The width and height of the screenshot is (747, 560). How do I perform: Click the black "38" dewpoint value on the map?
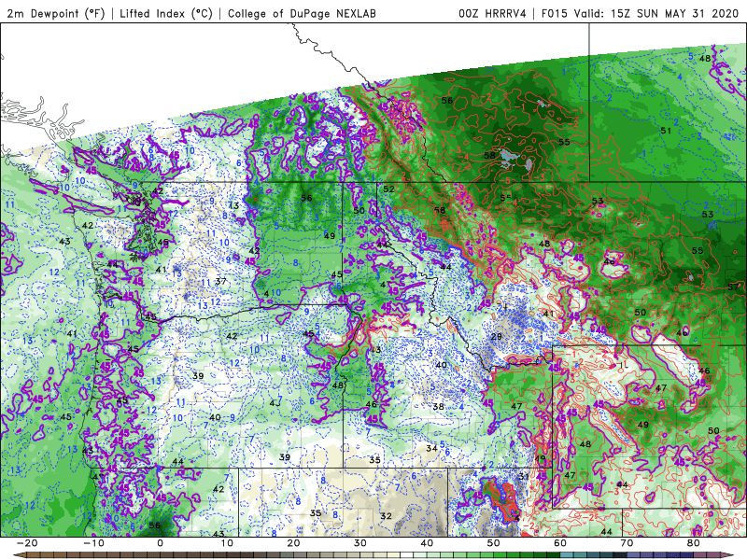(x=438, y=407)
